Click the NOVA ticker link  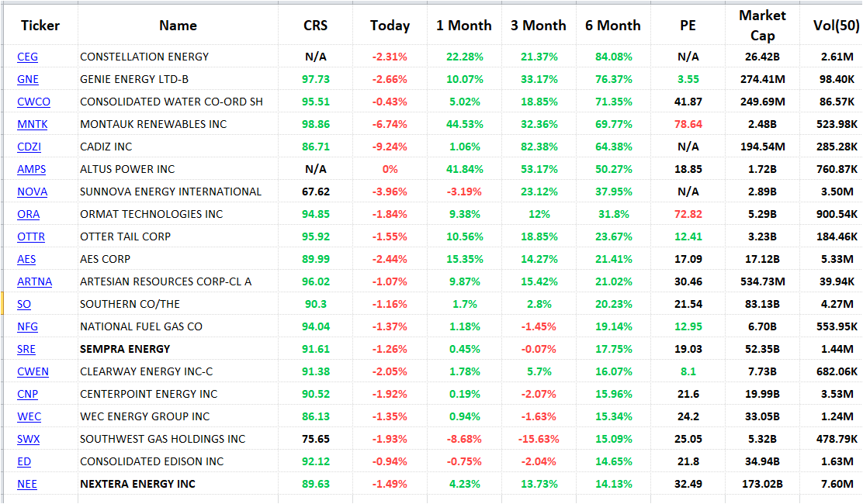click(32, 192)
